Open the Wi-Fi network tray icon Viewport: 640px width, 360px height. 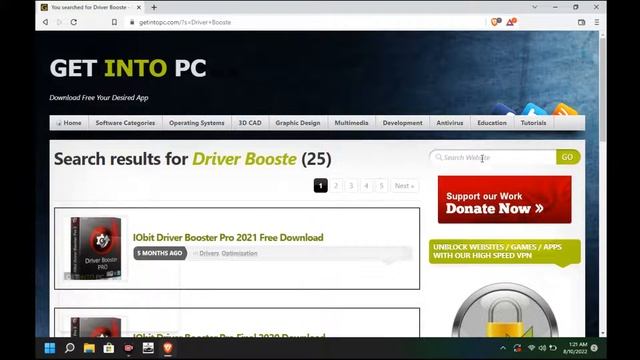click(x=531, y=348)
